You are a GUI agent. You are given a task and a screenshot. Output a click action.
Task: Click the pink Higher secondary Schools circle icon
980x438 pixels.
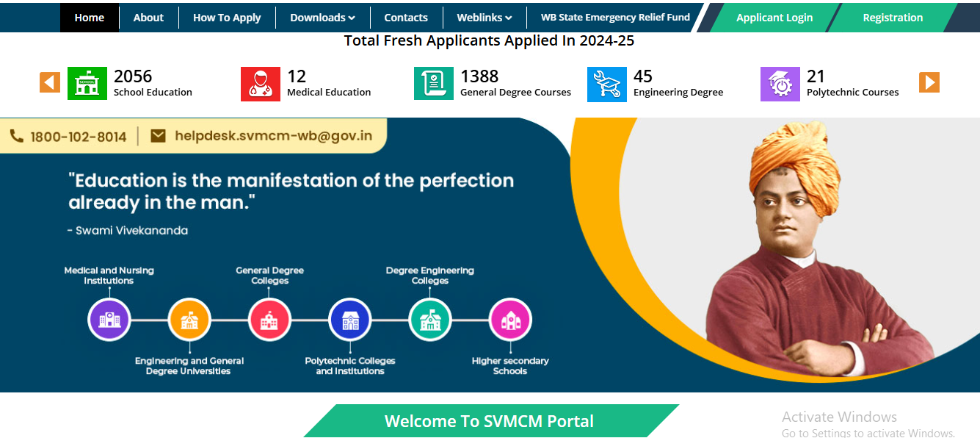click(510, 320)
